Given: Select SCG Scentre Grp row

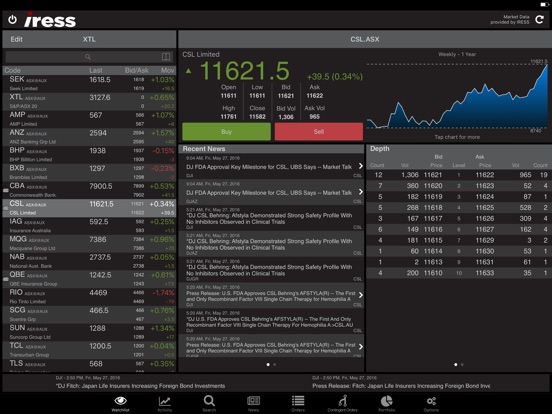Looking at the screenshot, I should (89, 315).
